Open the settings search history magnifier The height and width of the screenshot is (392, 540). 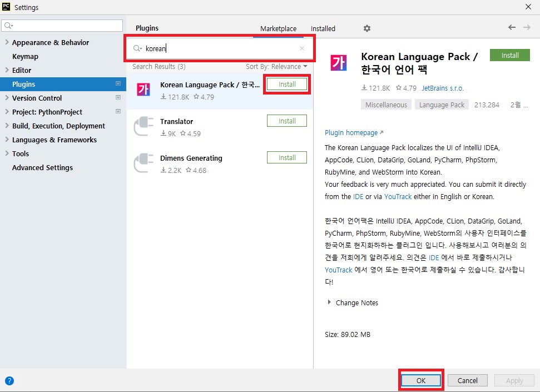click(8, 26)
